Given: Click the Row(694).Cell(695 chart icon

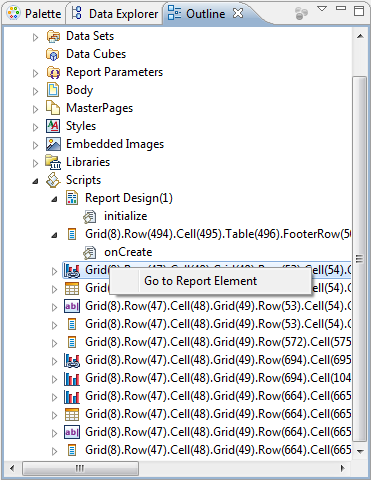Looking at the screenshot, I should (x=72, y=361).
